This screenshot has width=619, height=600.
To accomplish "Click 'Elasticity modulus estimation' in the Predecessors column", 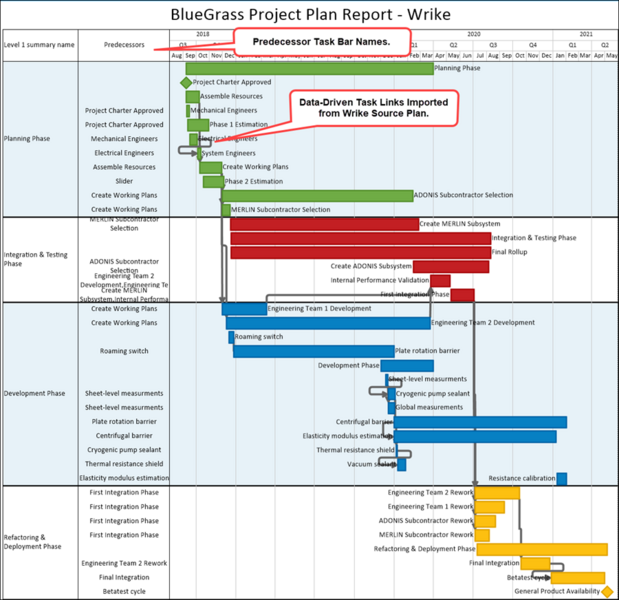I will (x=124, y=478).
